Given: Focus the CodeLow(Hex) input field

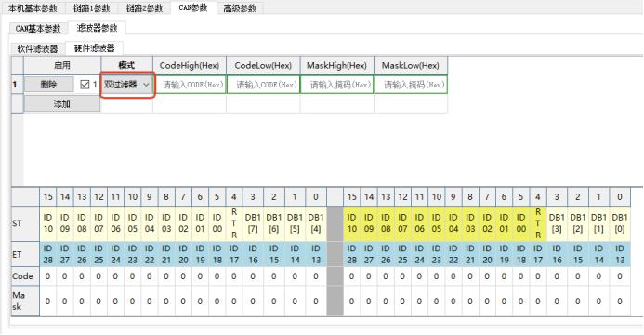Looking at the screenshot, I should [x=263, y=85].
